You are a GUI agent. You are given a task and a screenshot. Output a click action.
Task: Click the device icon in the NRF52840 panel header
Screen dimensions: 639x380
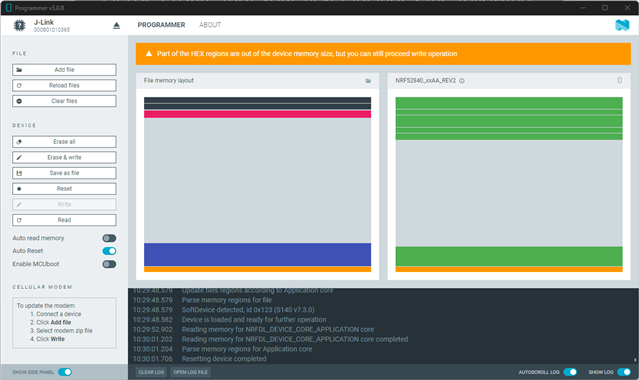coord(619,80)
